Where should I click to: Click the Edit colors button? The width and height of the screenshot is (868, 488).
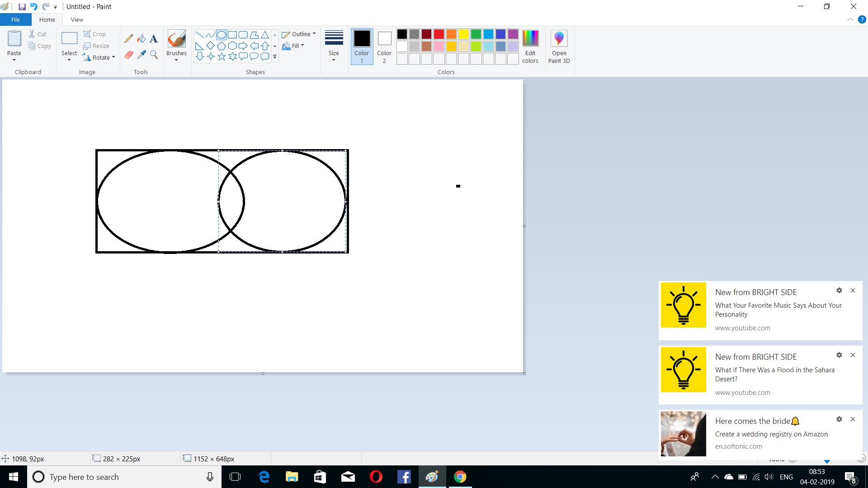click(530, 46)
